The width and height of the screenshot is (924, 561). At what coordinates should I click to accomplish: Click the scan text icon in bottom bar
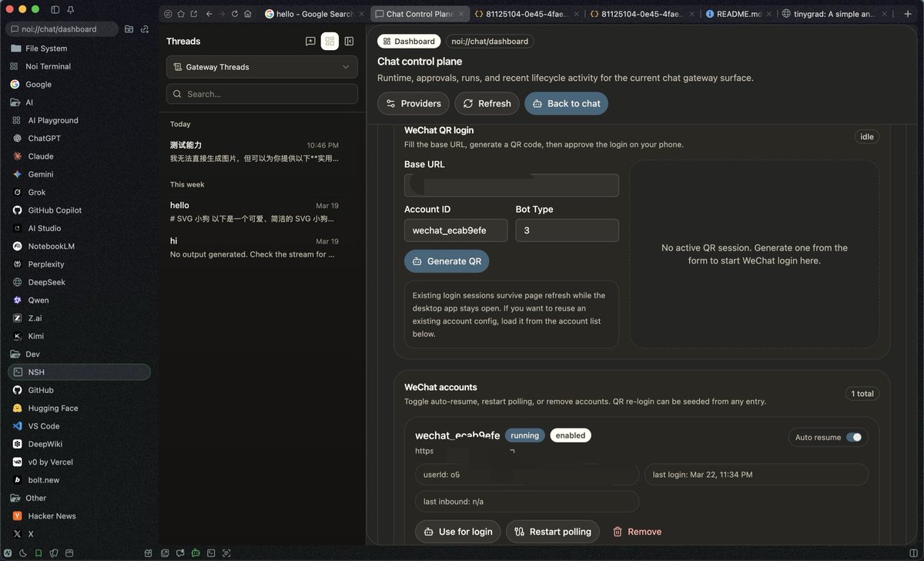point(226,553)
